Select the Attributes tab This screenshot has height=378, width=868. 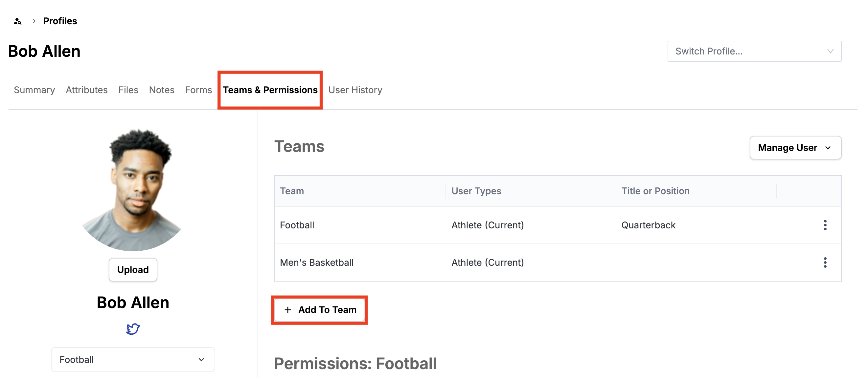[86, 90]
